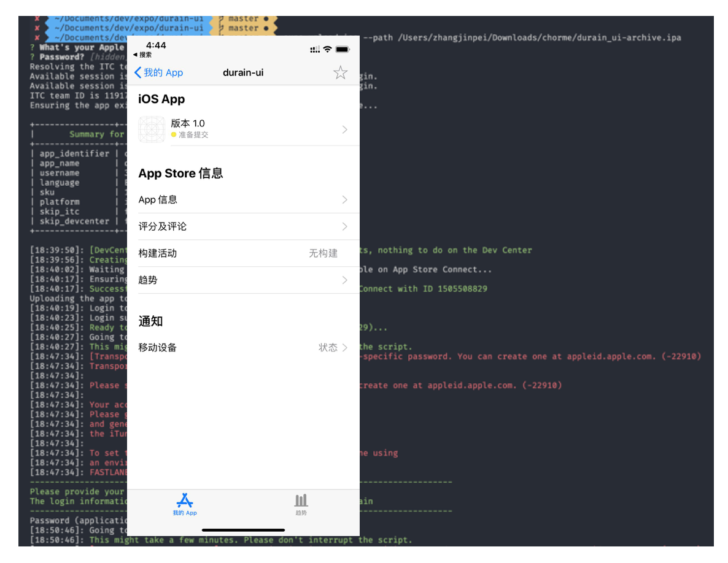Image resolution: width=728 pixels, height=563 pixels.
Task: Select the 无构建 status value
Action: 323,253
